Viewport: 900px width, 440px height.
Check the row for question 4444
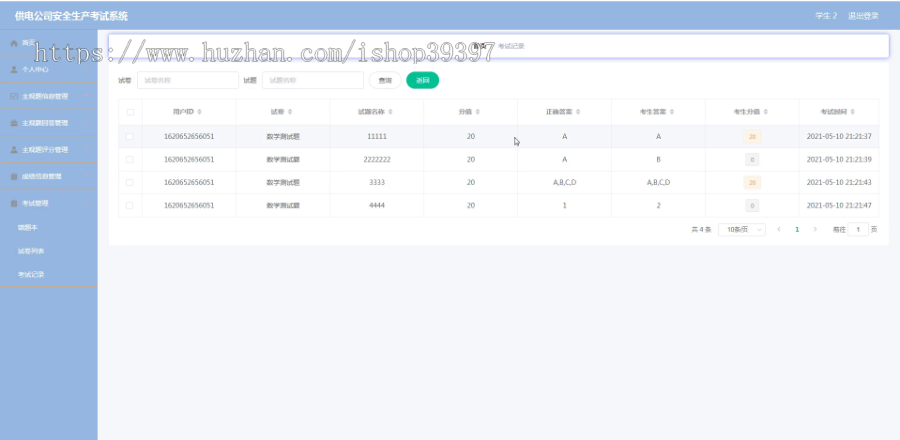[x=129, y=205]
